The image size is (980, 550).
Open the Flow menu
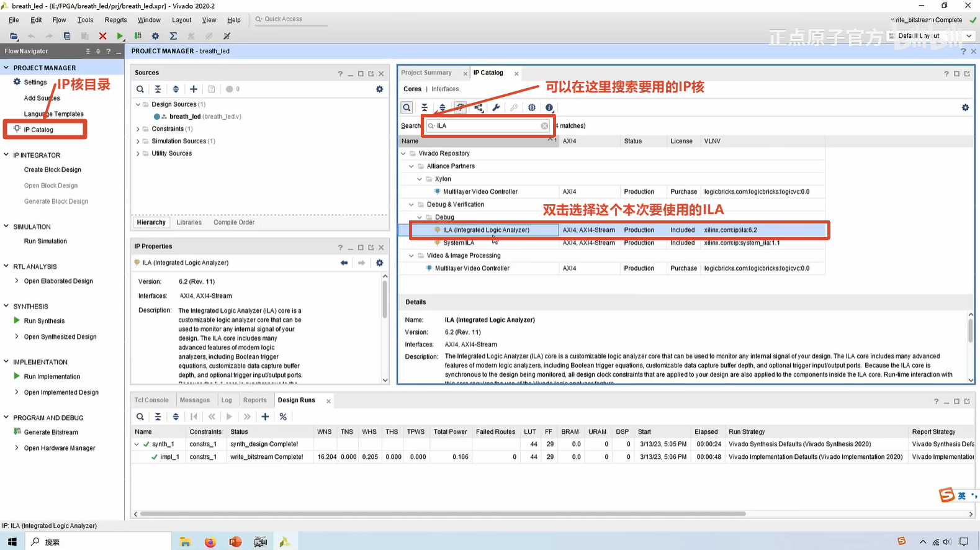coord(59,20)
